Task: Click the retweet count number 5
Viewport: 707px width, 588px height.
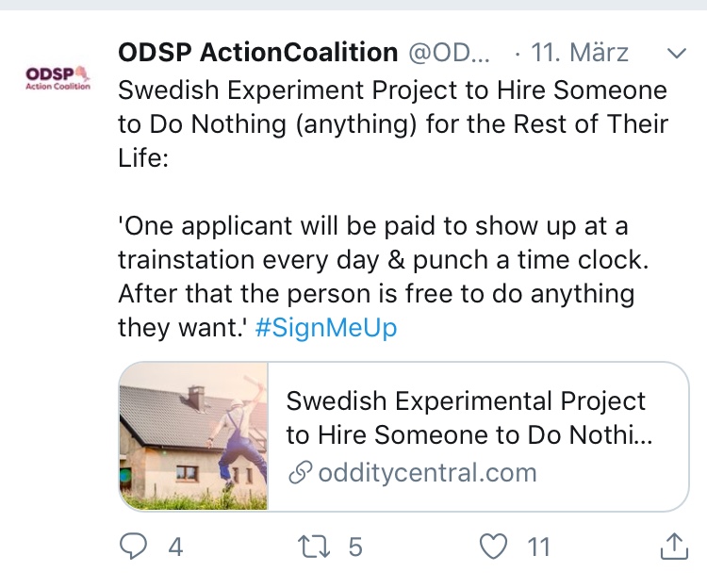Action: pyautogui.click(x=355, y=546)
